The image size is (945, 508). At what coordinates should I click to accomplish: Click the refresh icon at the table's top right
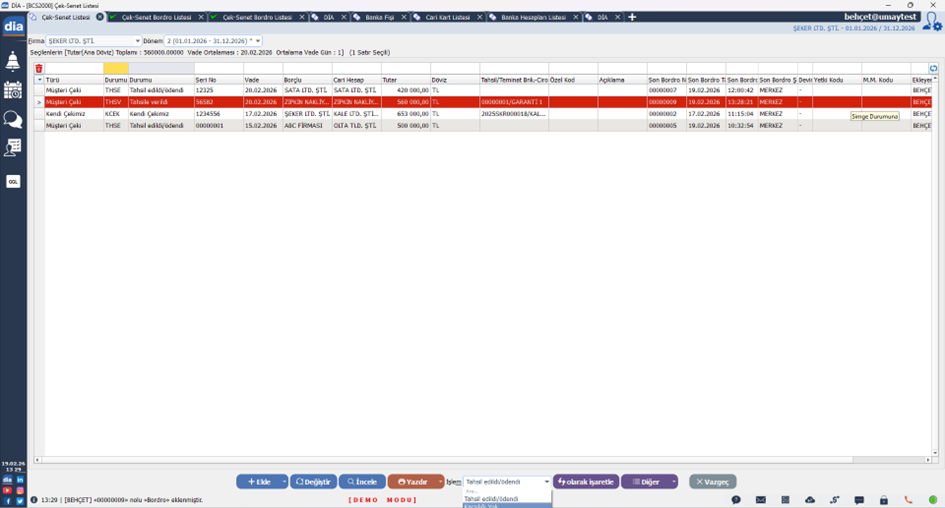934,69
